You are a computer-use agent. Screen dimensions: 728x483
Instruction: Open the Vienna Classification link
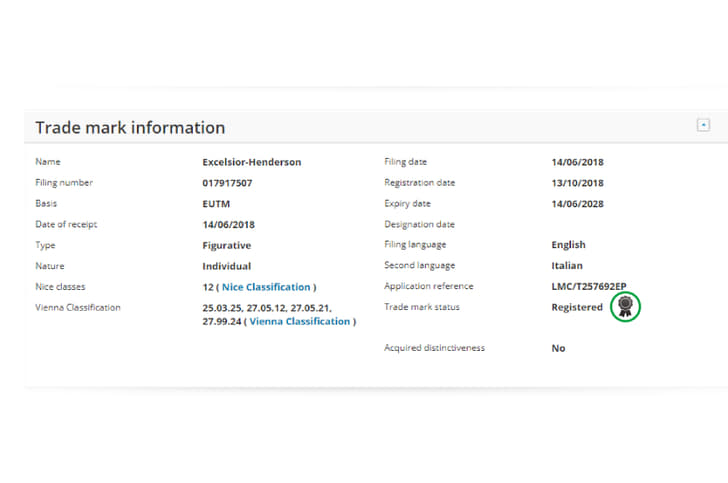coord(299,322)
